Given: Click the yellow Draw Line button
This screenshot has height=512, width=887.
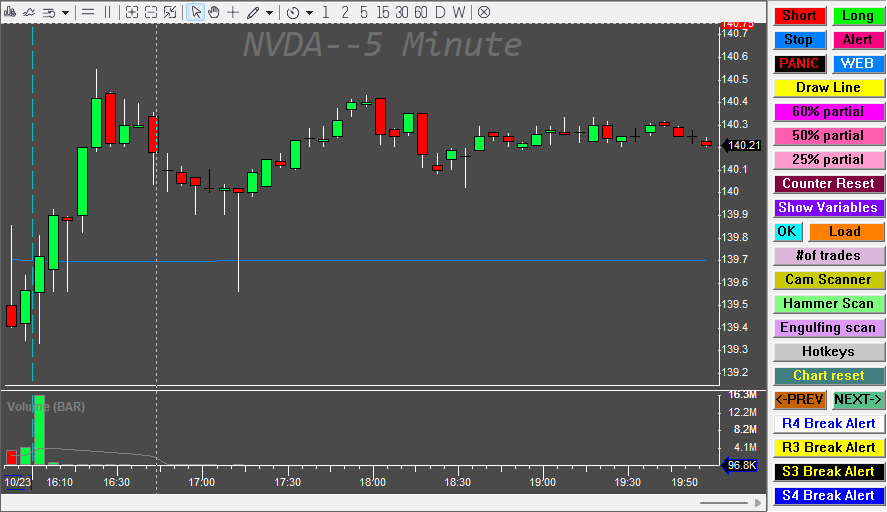Looking at the screenshot, I should [x=829, y=88].
